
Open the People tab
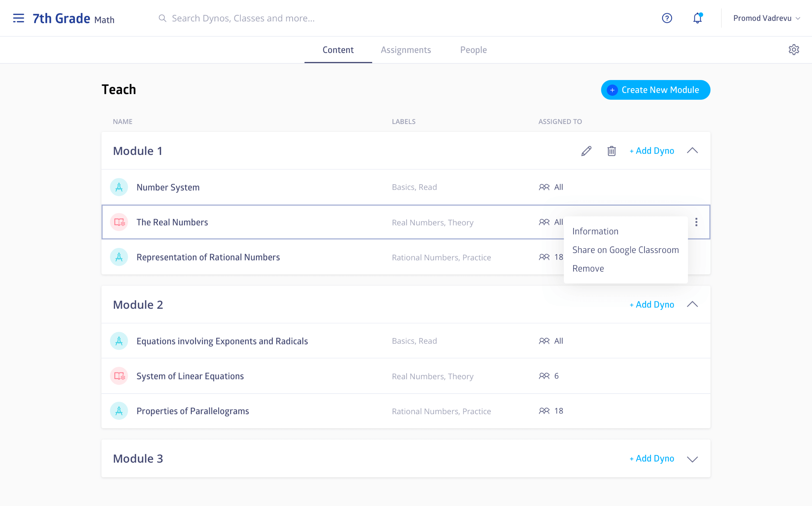pos(473,50)
